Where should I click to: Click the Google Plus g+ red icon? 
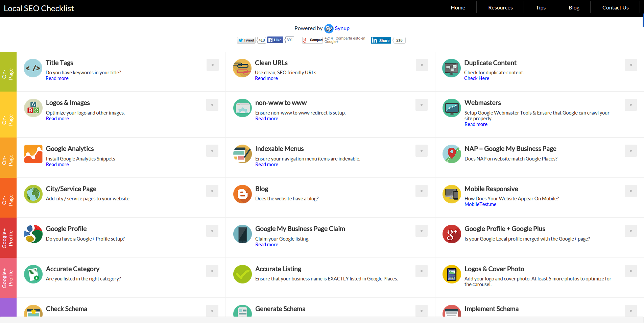[452, 234]
